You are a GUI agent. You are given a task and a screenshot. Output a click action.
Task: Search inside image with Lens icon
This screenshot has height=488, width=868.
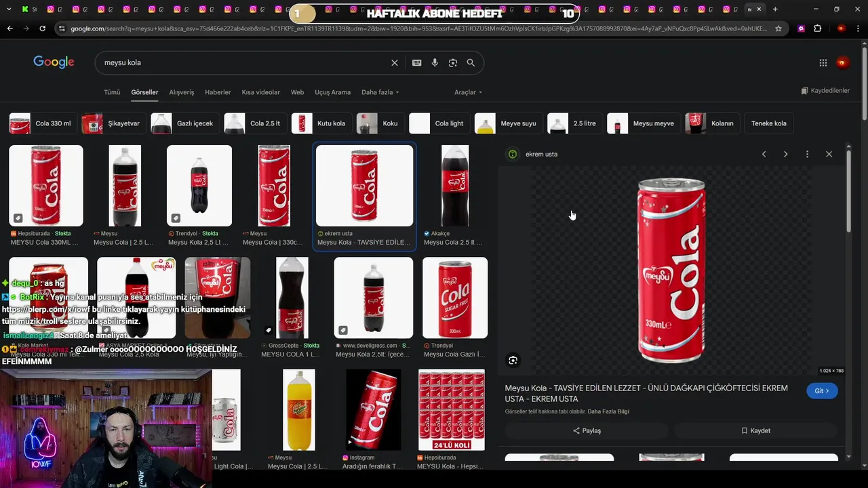coord(513,361)
